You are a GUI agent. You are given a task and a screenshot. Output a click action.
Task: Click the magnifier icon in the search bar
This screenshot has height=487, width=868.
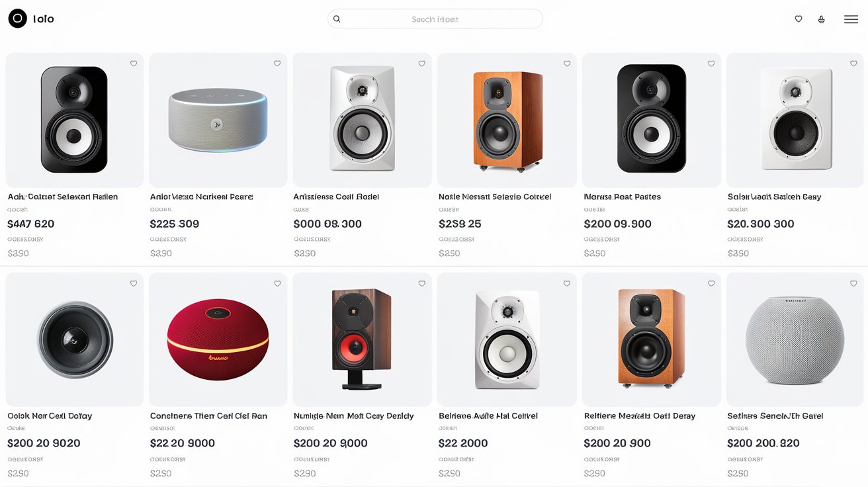coord(337,19)
